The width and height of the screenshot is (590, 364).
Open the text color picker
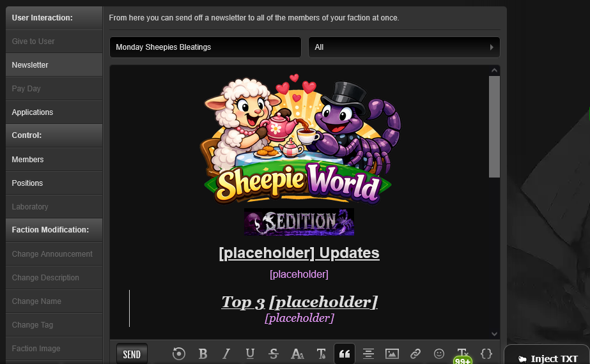click(x=321, y=354)
